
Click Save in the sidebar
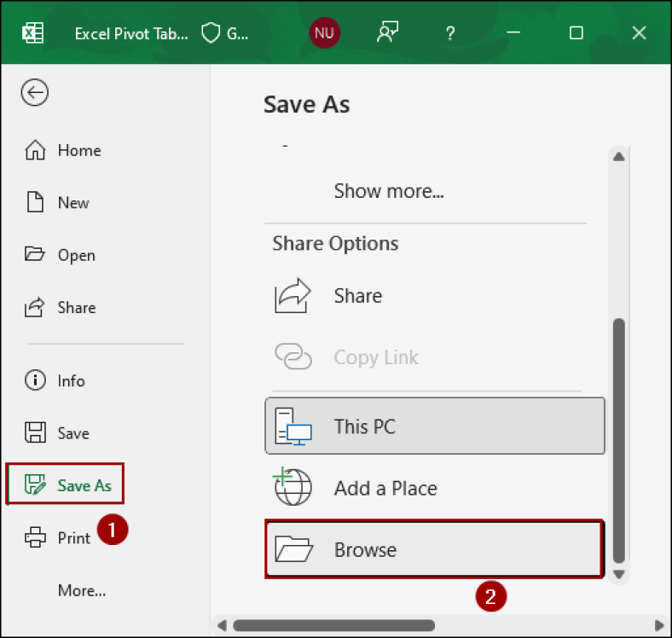click(x=57, y=432)
